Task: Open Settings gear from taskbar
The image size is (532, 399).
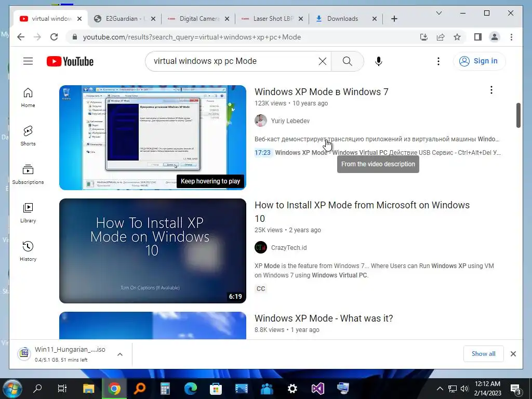Action: 292,389
